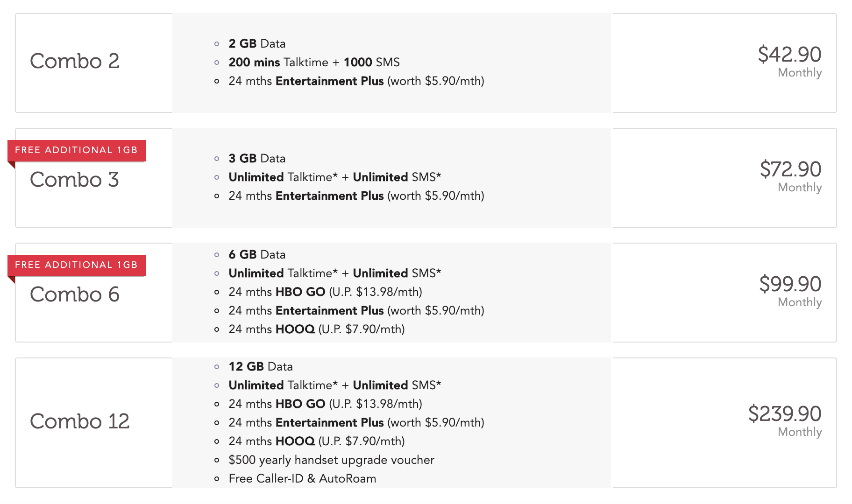
Task: Click Combo 3's Free Additional 1GB ribbon
Action: 77,150
